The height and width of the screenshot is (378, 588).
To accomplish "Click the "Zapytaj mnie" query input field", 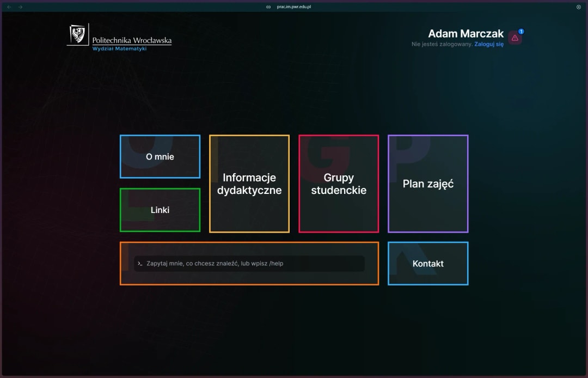I will click(x=250, y=264).
